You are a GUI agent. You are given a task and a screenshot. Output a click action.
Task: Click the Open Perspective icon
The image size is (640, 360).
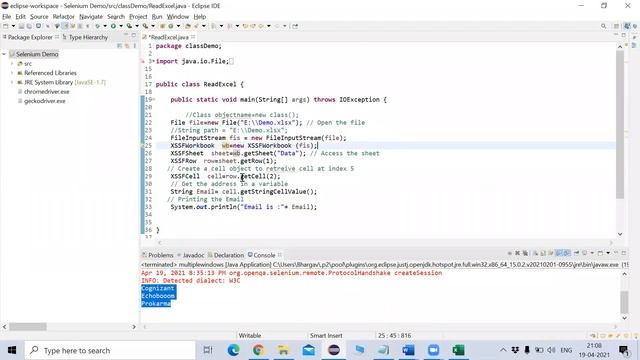616,26
